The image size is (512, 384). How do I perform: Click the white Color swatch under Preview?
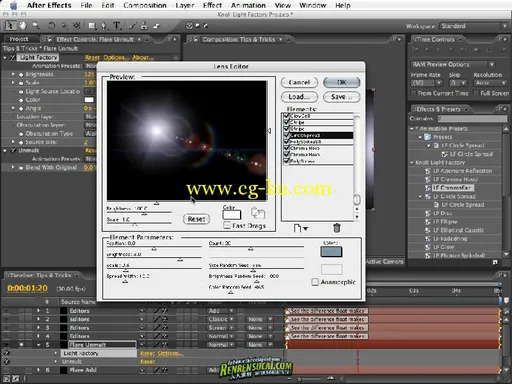(232, 215)
